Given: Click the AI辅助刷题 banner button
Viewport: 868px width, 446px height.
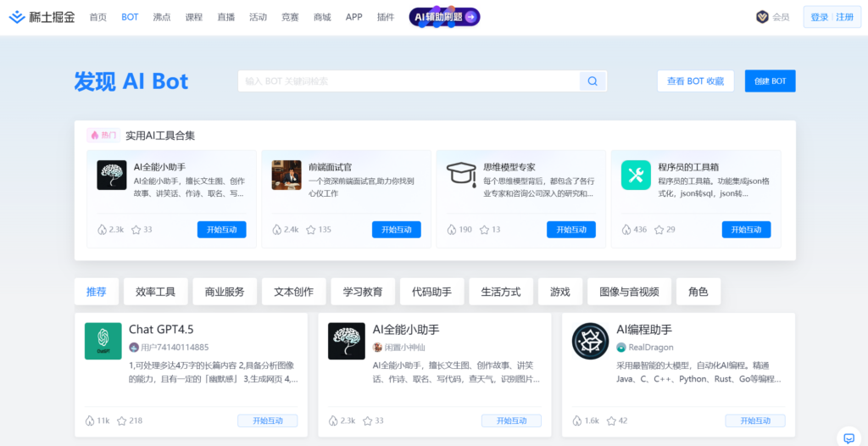Looking at the screenshot, I should click(444, 17).
